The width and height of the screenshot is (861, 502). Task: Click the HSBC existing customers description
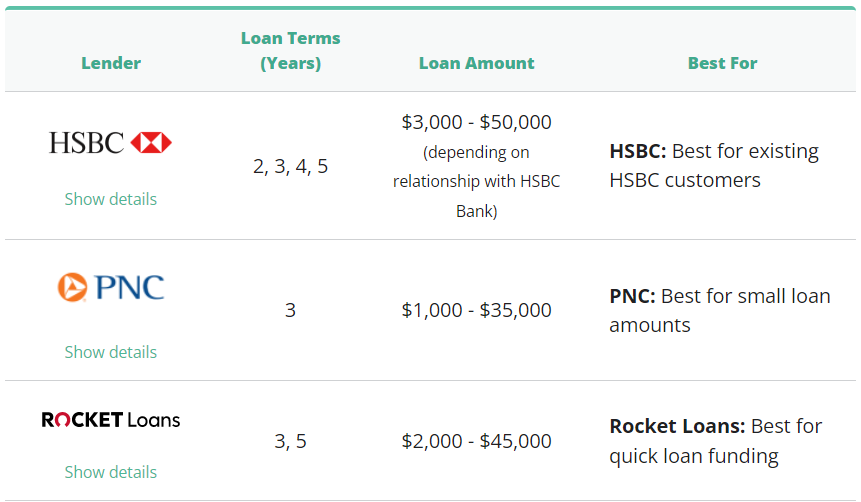pos(713,166)
